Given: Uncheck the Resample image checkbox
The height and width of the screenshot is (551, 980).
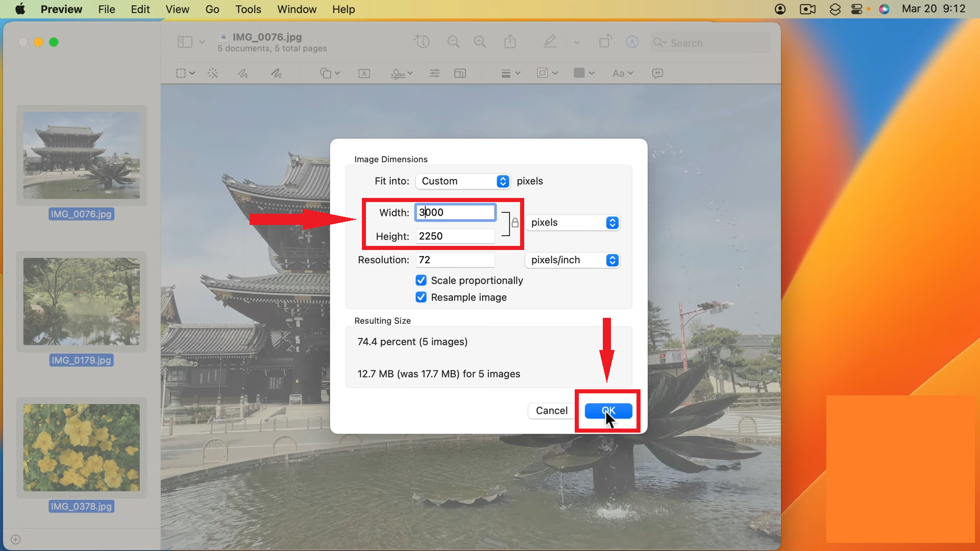Looking at the screenshot, I should (421, 297).
